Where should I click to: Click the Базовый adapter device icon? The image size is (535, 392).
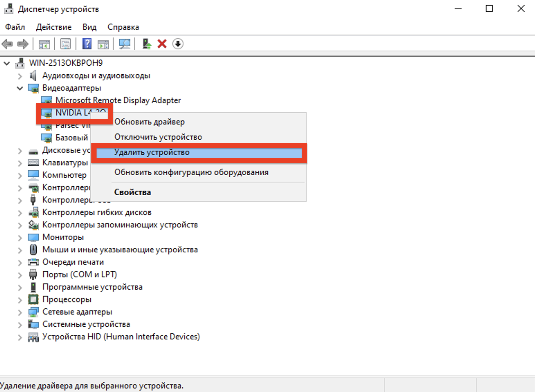pos(47,138)
